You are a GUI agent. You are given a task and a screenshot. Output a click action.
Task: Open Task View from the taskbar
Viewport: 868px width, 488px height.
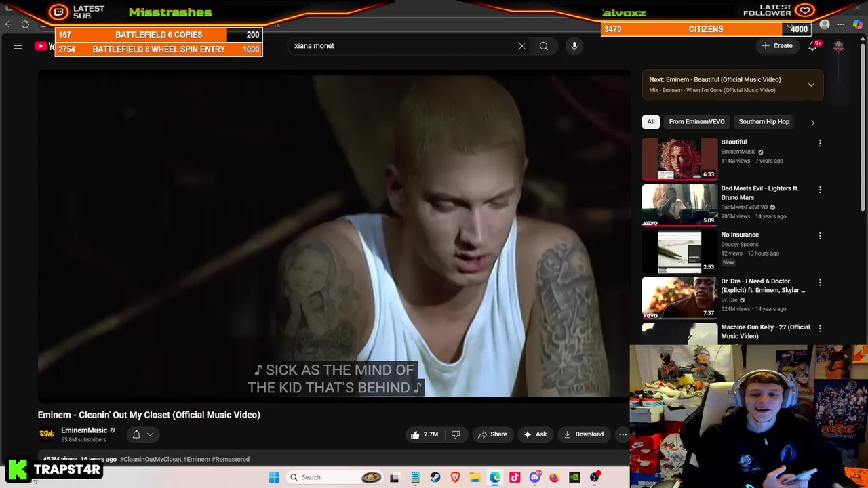[x=395, y=477]
